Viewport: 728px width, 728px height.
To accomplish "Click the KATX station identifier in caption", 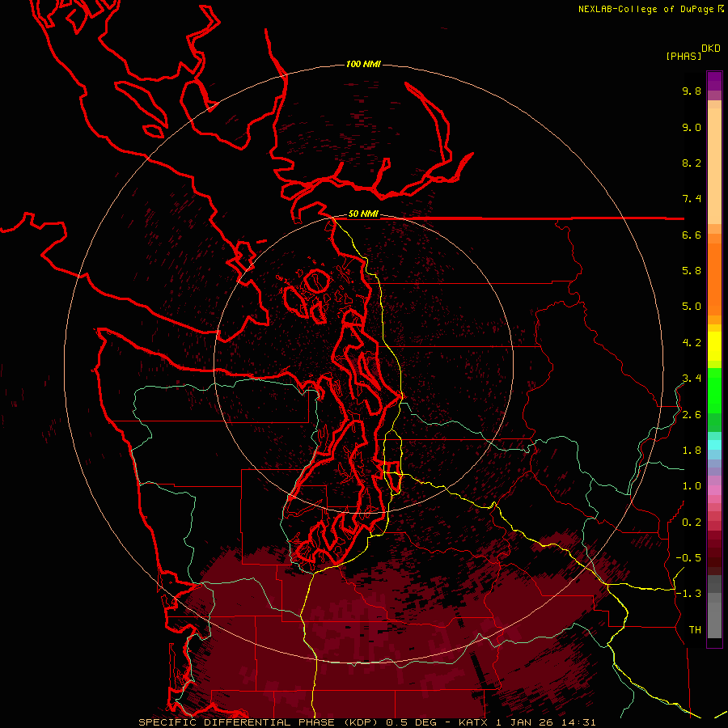I will (473, 722).
